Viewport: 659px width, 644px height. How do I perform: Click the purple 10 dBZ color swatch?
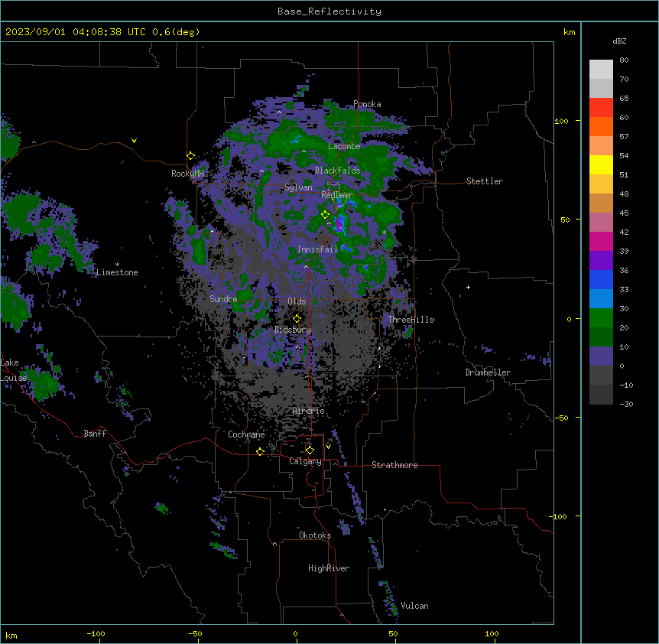[601, 356]
